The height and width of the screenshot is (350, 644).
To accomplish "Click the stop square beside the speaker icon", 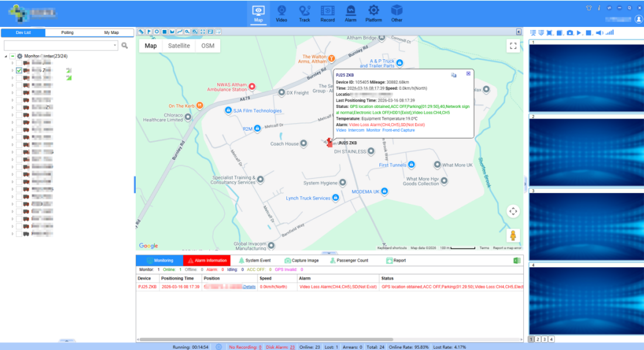I will pyautogui.click(x=588, y=32).
